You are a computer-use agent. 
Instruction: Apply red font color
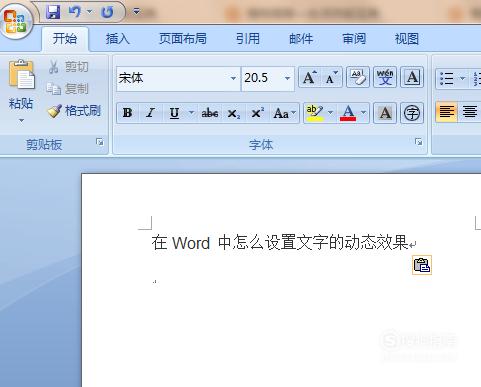point(348,113)
